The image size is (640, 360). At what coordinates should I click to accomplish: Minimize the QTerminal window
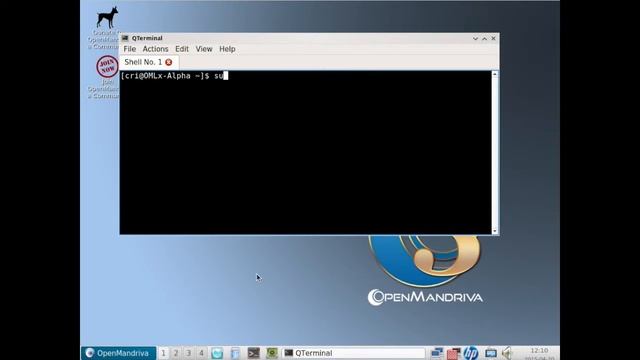point(475,38)
